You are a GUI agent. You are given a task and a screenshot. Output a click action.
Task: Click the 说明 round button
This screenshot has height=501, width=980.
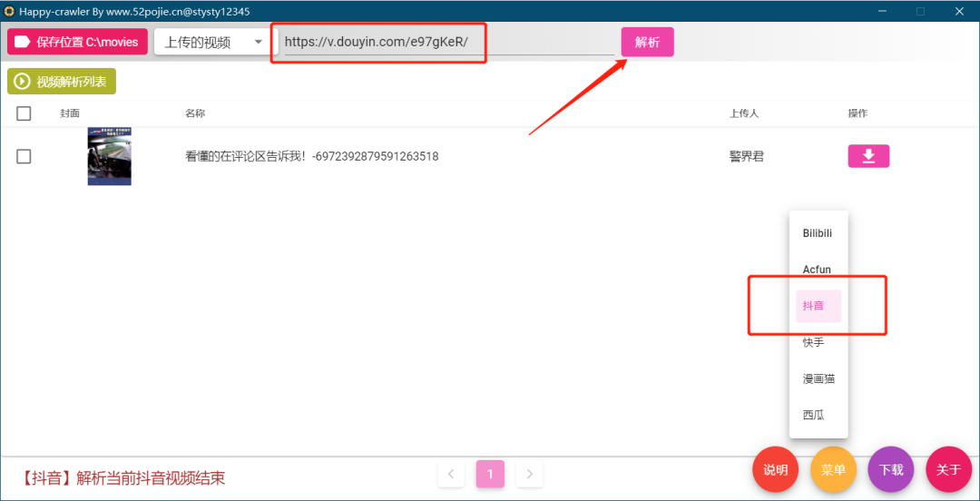click(x=776, y=470)
